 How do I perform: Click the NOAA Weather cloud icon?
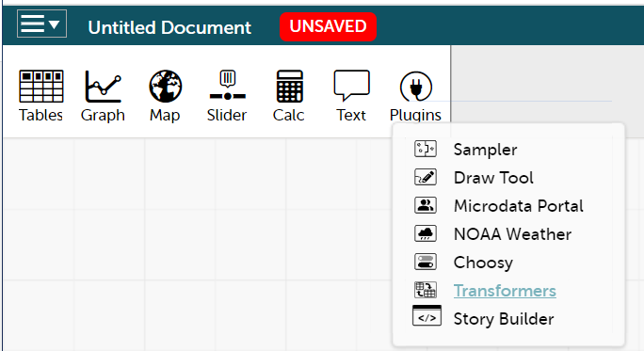pyautogui.click(x=425, y=233)
